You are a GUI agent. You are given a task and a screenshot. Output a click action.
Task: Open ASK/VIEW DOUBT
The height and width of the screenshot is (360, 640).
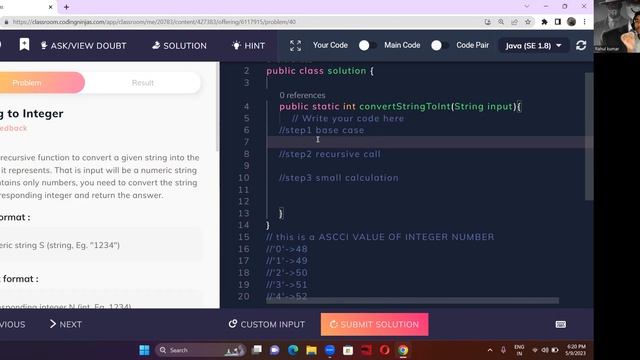click(x=83, y=46)
